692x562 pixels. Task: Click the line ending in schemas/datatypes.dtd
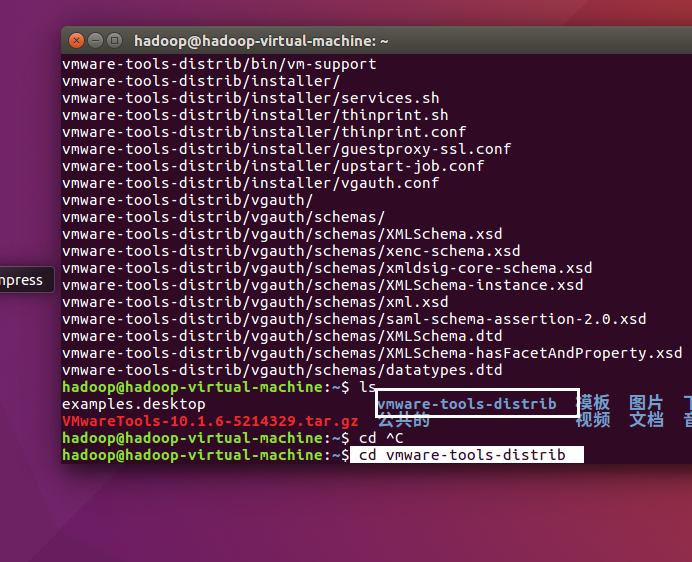pos(282,370)
